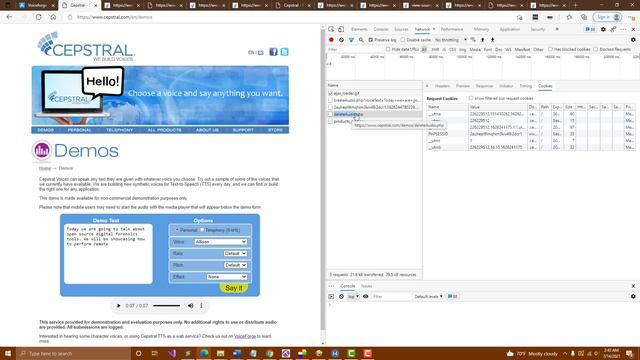Reload the page in browser toolbar
Image resolution: width=640 pixels, height=360 pixels.
(x=38, y=17)
